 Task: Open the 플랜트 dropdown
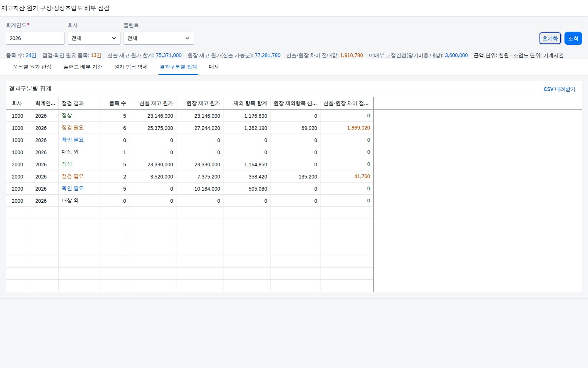(x=158, y=38)
